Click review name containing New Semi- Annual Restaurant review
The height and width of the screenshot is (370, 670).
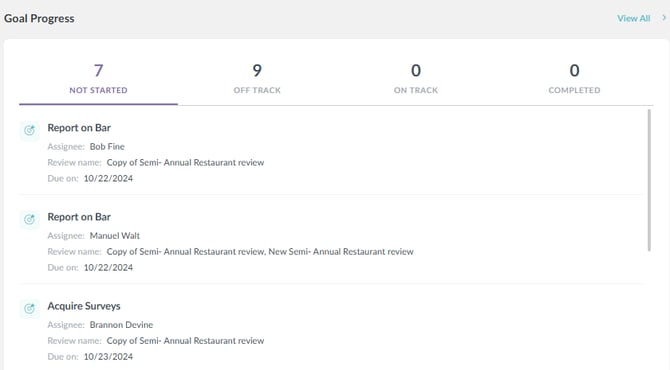(260, 252)
